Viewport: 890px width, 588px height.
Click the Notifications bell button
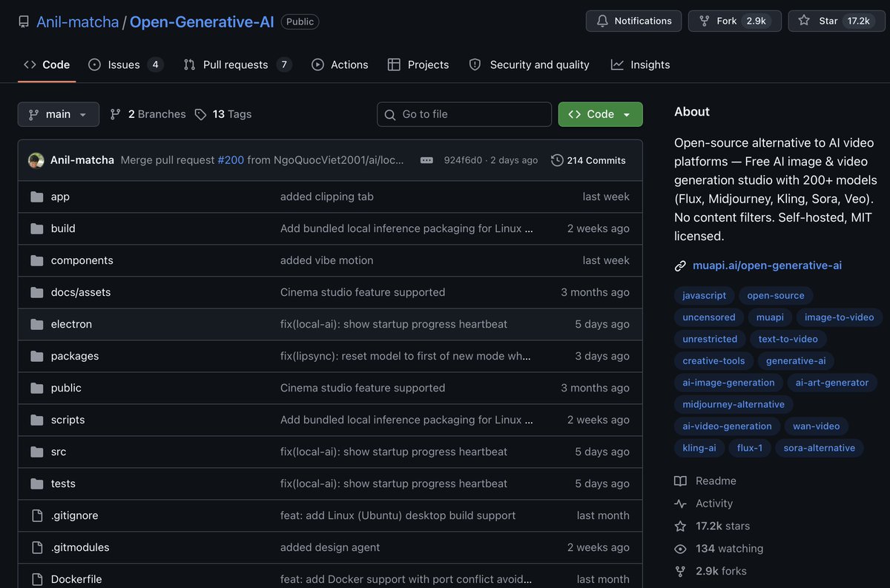633,21
